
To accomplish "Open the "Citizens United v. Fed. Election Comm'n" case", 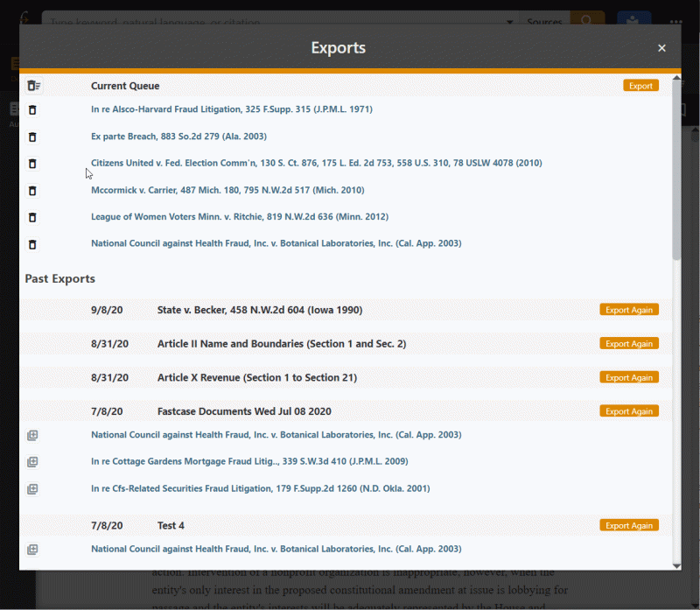I will [317, 163].
